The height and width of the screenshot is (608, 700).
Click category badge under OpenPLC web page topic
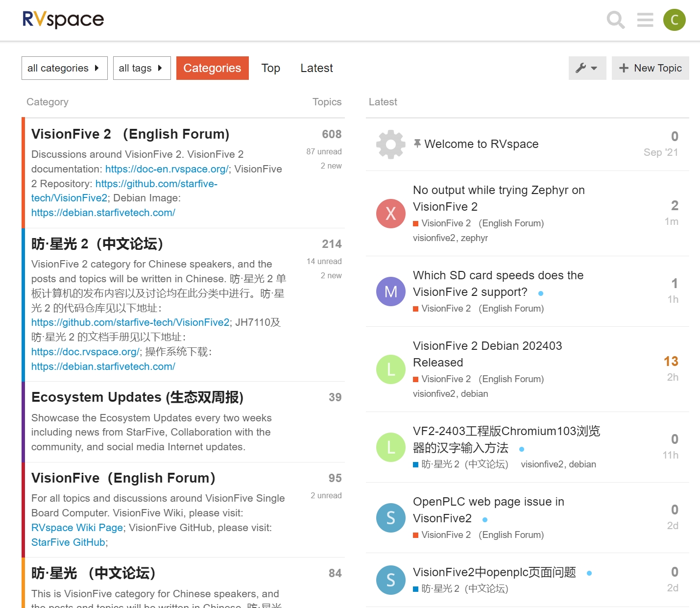(x=479, y=535)
